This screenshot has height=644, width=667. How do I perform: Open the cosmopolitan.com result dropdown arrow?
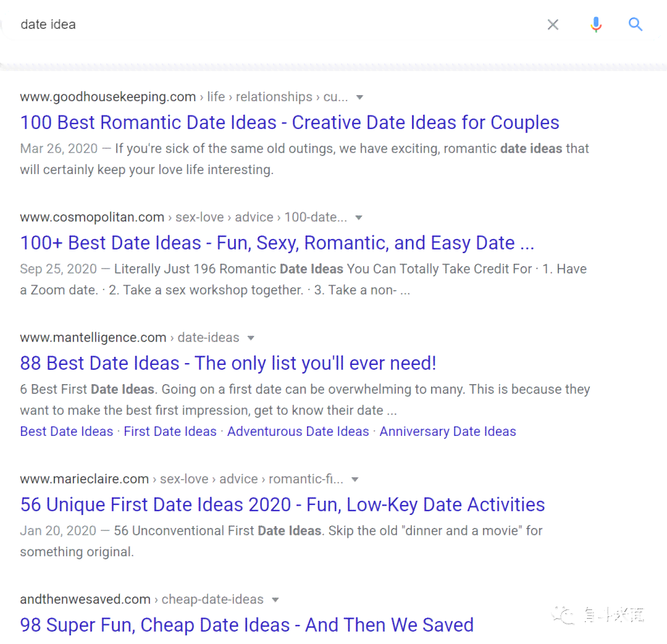[x=359, y=218]
